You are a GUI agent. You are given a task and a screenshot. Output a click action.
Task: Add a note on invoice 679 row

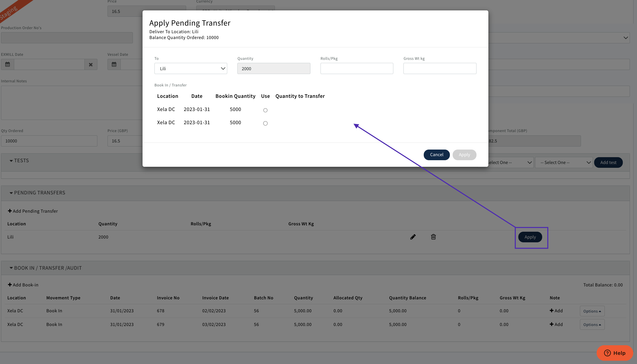click(556, 324)
